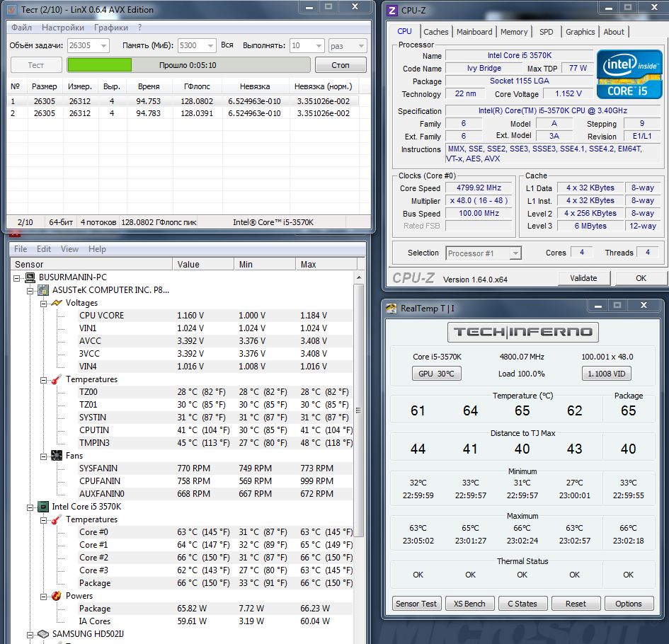The width and height of the screenshot is (669, 644).
Task: Click the C States button
Action: coord(522,604)
